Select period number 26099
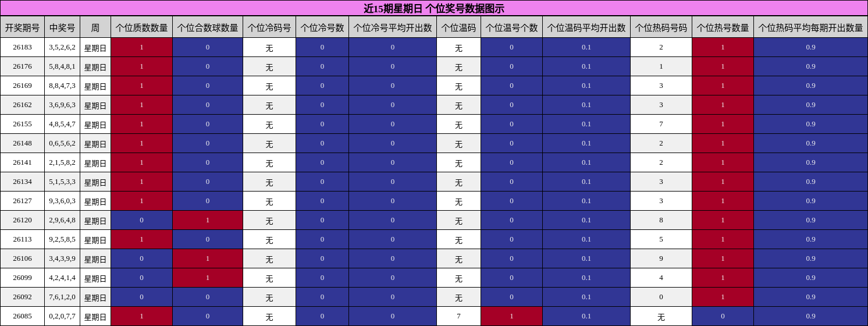This screenshot has height=326, width=868. click(x=22, y=278)
